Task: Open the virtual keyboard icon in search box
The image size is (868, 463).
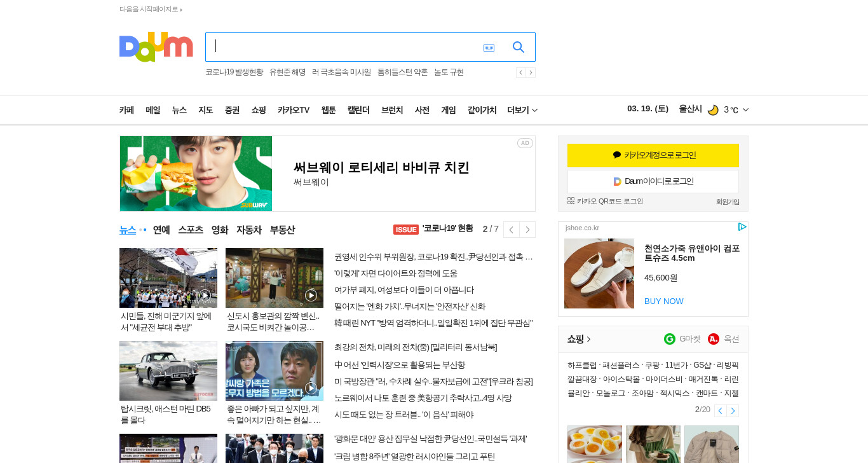Action: tap(489, 48)
